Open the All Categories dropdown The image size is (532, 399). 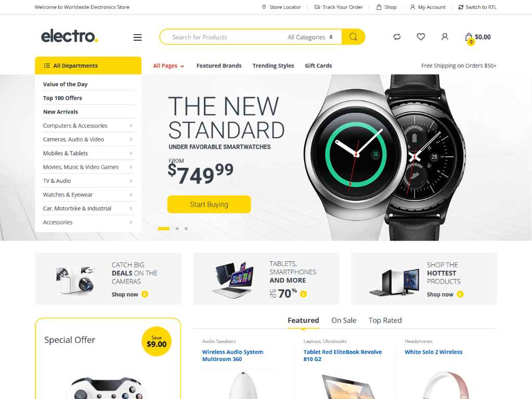310,37
